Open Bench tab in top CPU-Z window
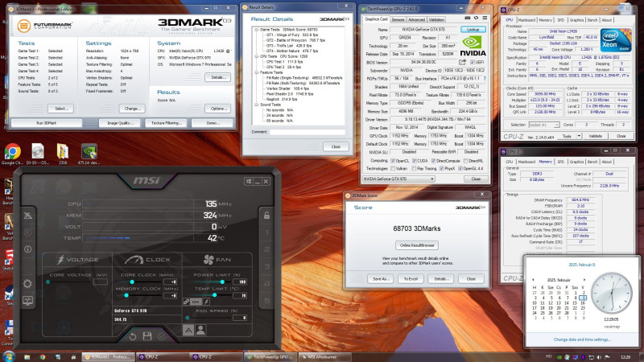The height and width of the screenshot is (362, 644). point(592,20)
